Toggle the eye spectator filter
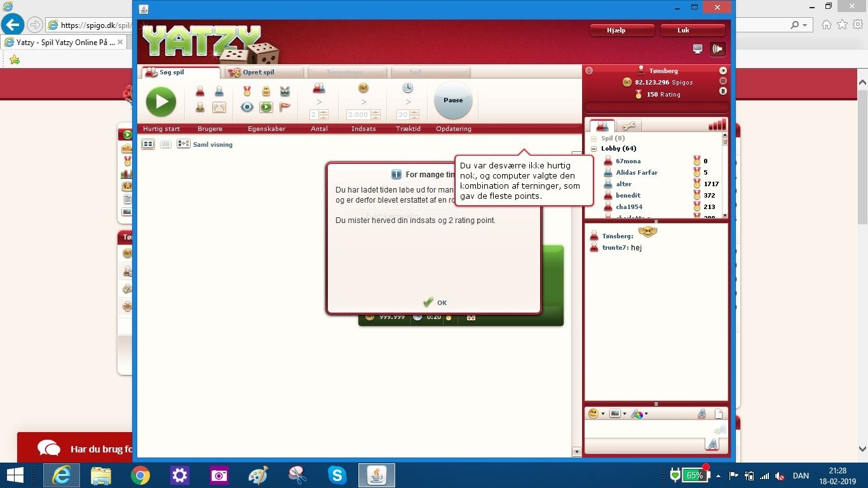Image resolution: width=868 pixels, height=488 pixels. [247, 107]
